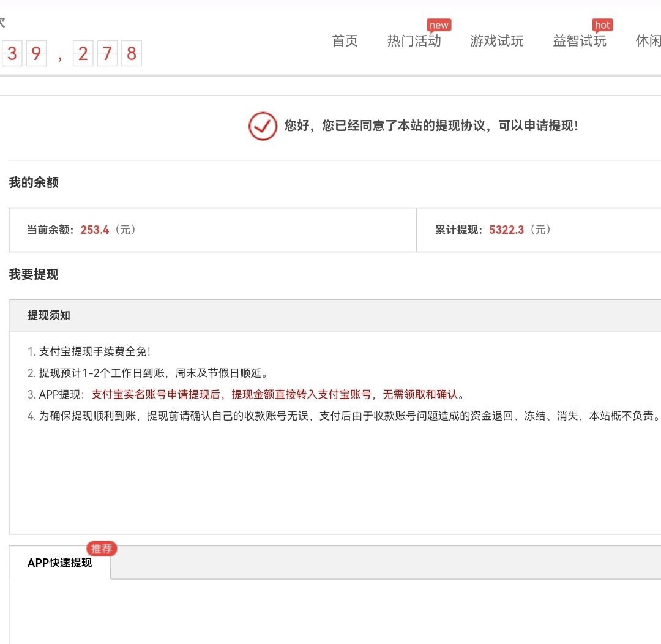Click the digit box showing 8
Image resolution: width=661 pixels, height=644 pixels.
click(131, 54)
